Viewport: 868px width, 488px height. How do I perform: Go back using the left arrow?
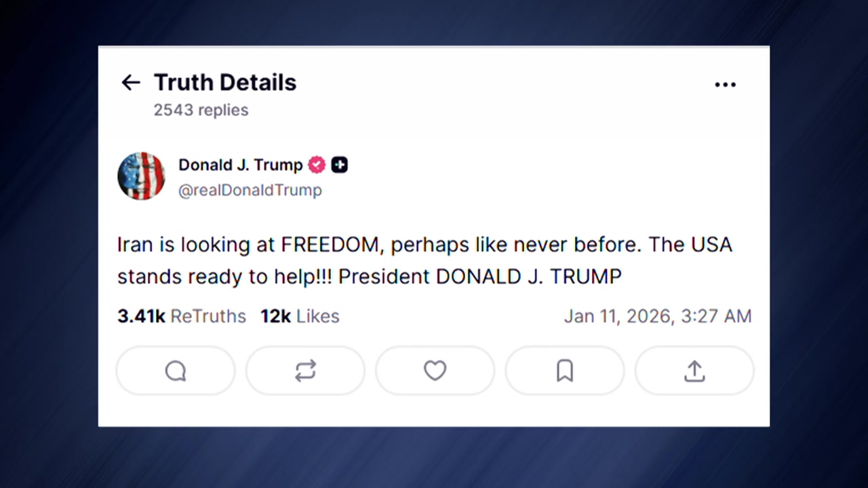tap(130, 83)
